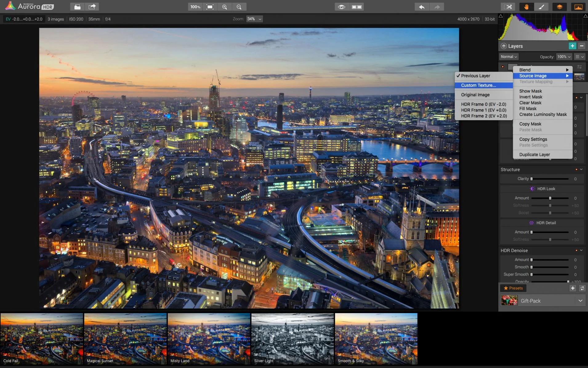The image size is (588, 368).
Task: Choose Custom Texture from the submenu
Action: [478, 85]
